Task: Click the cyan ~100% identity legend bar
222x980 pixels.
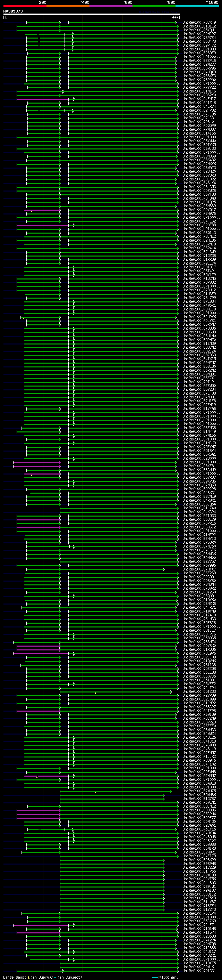Action: [x=197, y=7]
